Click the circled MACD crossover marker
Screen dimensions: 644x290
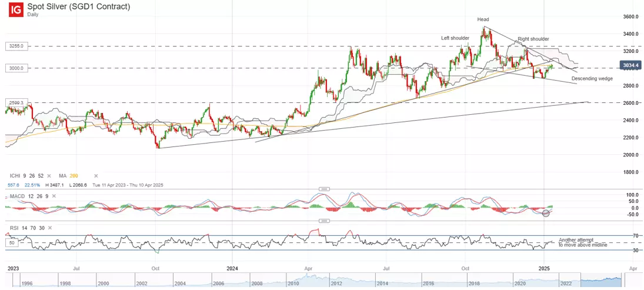click(546, 212)
